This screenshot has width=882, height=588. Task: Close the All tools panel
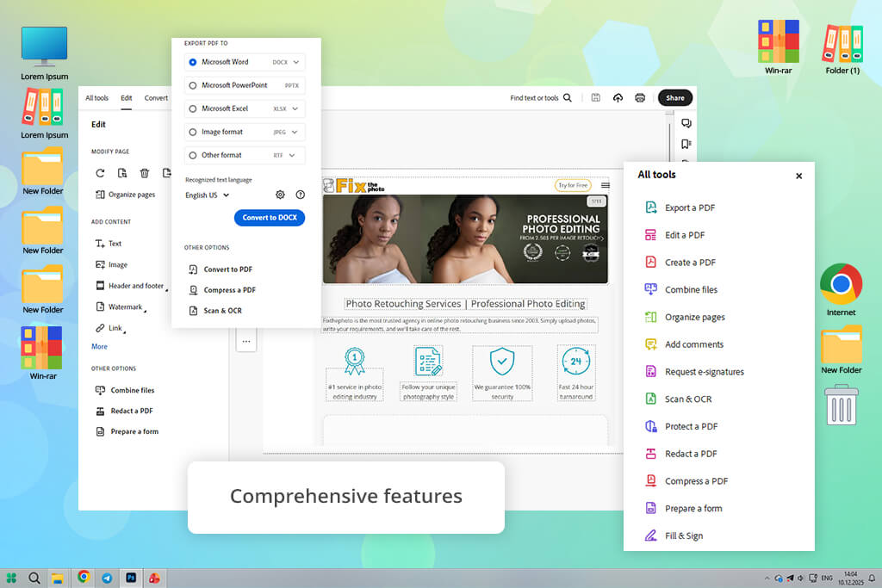[x=798, y=176]
